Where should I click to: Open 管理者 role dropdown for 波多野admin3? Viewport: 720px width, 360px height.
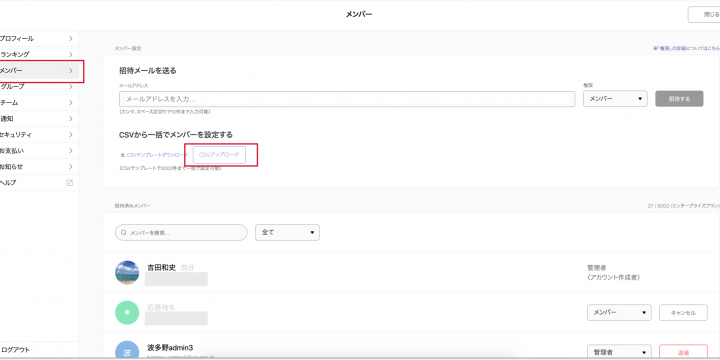coord(619,352)
